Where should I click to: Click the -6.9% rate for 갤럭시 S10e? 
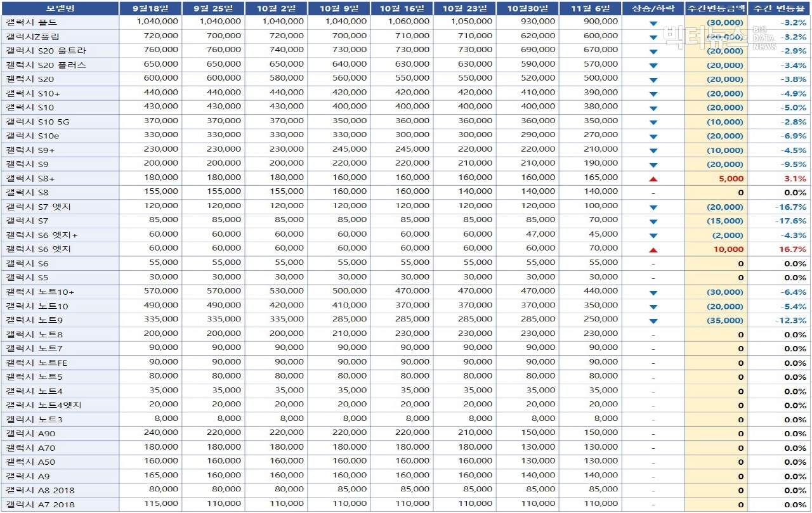[793, 136]
